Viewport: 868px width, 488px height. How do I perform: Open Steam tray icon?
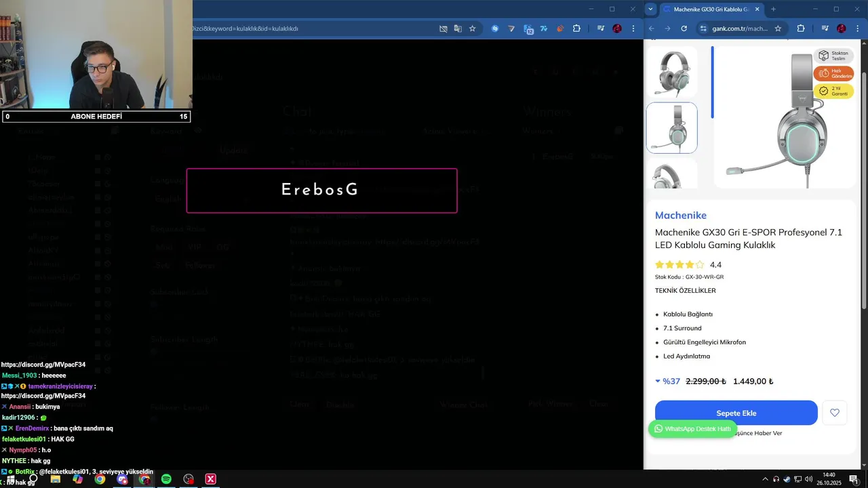pyautogui.click(x=787, y=479)
